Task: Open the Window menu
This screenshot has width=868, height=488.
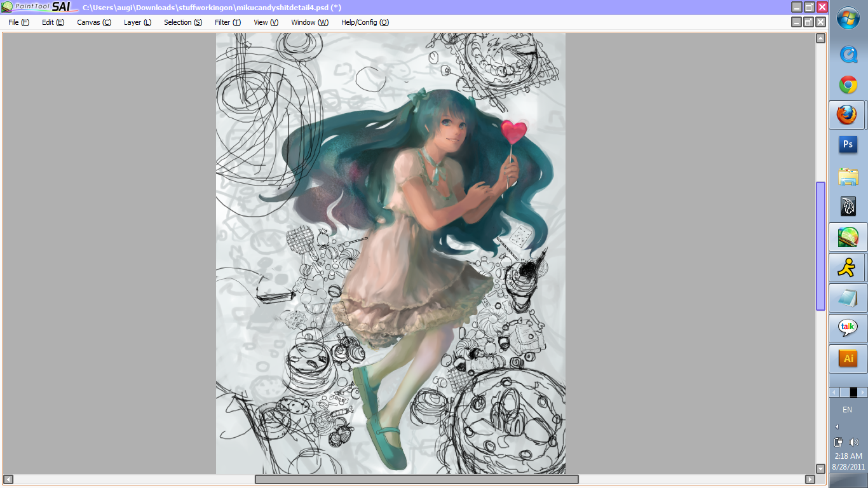Action: (309, 22)
